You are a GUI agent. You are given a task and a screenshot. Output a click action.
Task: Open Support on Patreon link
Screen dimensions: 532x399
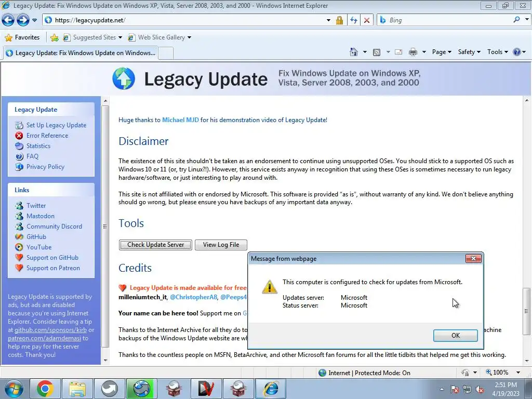coord(54,268)
